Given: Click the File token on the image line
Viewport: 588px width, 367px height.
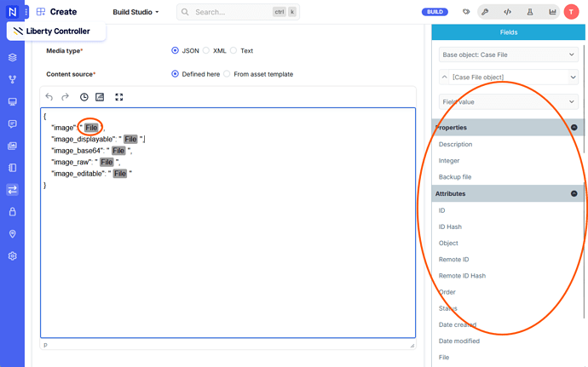Looking at the screenshot, I should [x=91, y=128].
